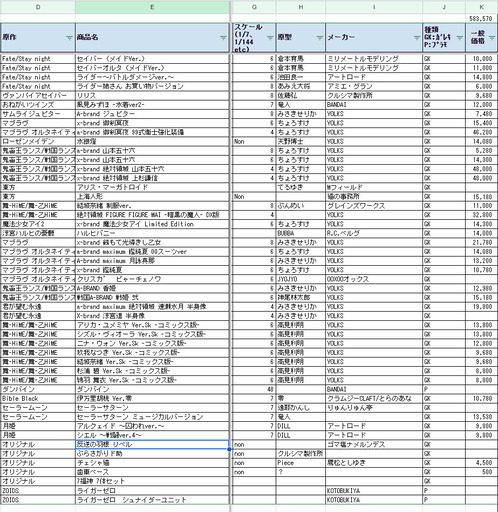
Task: Select the 'ゴマ塩ナメルンデス' maker cell
Action: [x=374, y=444]
